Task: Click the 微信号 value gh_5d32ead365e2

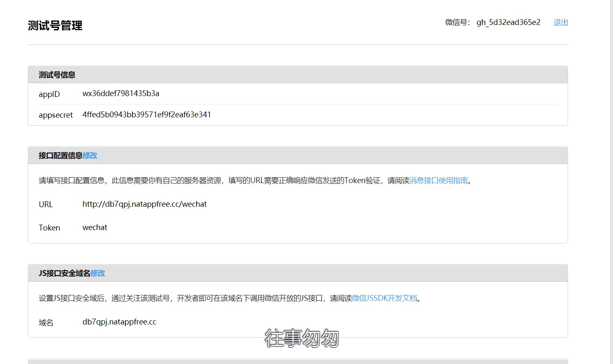Action: [508, 22]
